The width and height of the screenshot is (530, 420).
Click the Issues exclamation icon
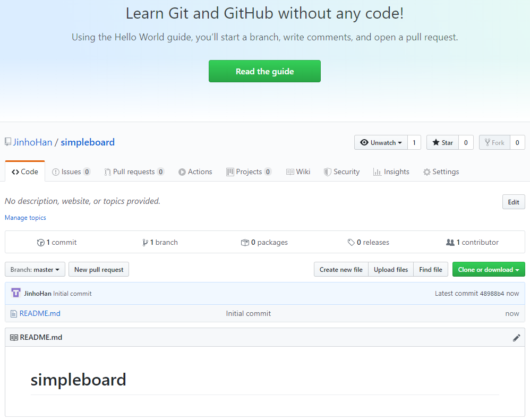(x=55, y=172)
